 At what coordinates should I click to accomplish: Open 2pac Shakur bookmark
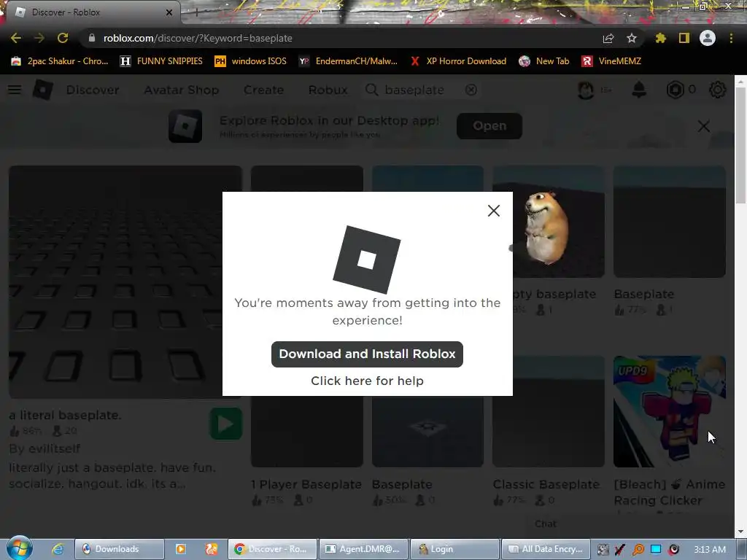[x=59, y=61]
